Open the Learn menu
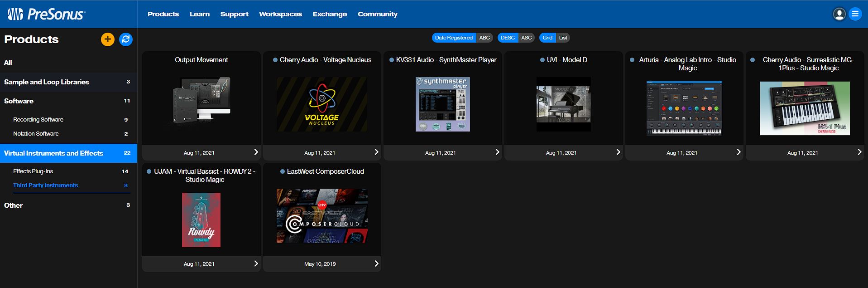The width and height of the screenshot is (868, 288). (x=200, y=14)
